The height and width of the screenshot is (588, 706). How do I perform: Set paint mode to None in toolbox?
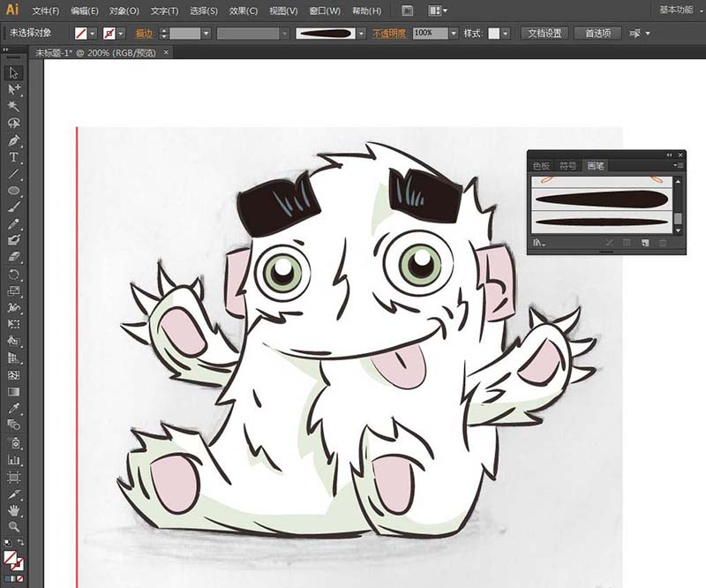[20, 579]
